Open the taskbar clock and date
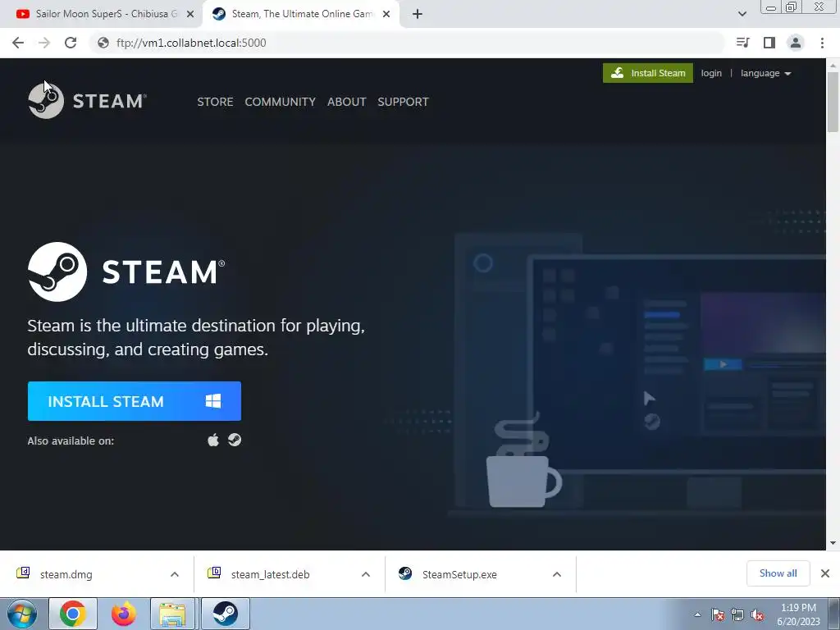Screen dimensions: 840x630 click(798, 614)
